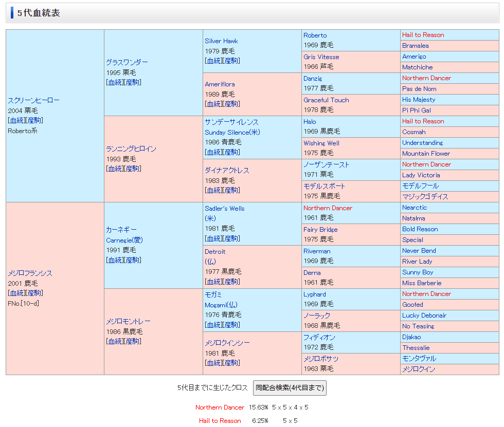Screen dimensions: 504x427
Task: Open the スクリーンヒーロー horse link
Action: pyautogui.click(x=34, y=100)
